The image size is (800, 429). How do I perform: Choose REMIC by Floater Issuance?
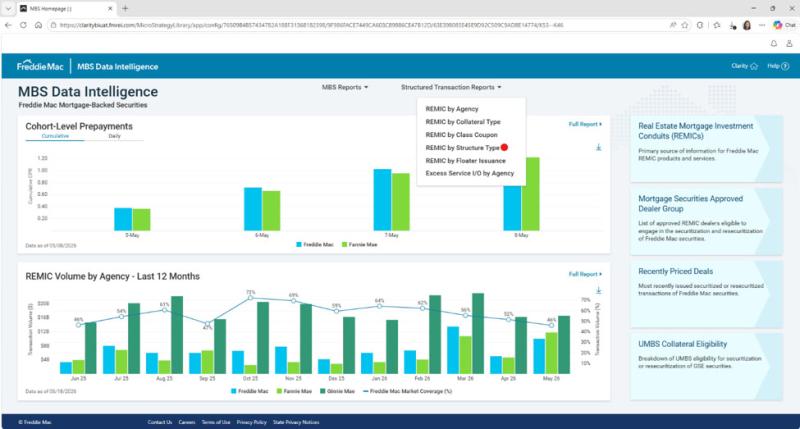(x=465, y=161)
